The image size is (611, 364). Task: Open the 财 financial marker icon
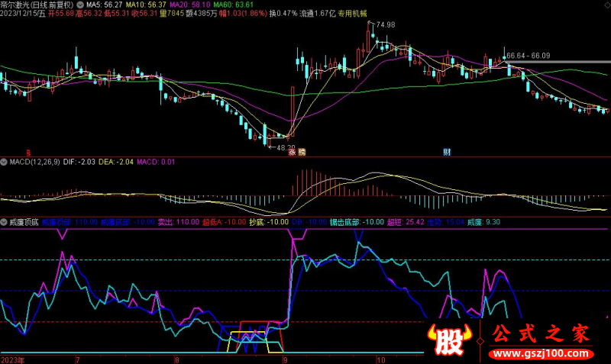pos(447,152)
